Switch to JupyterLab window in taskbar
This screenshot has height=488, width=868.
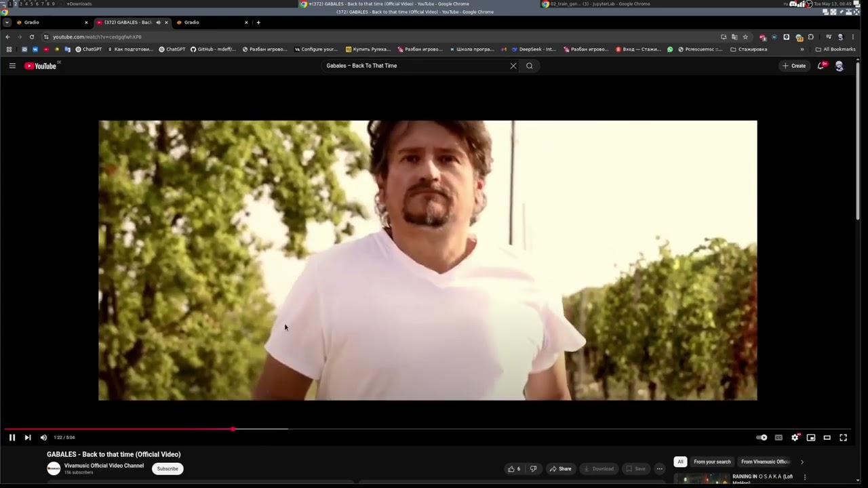click(x=596, y=3)
